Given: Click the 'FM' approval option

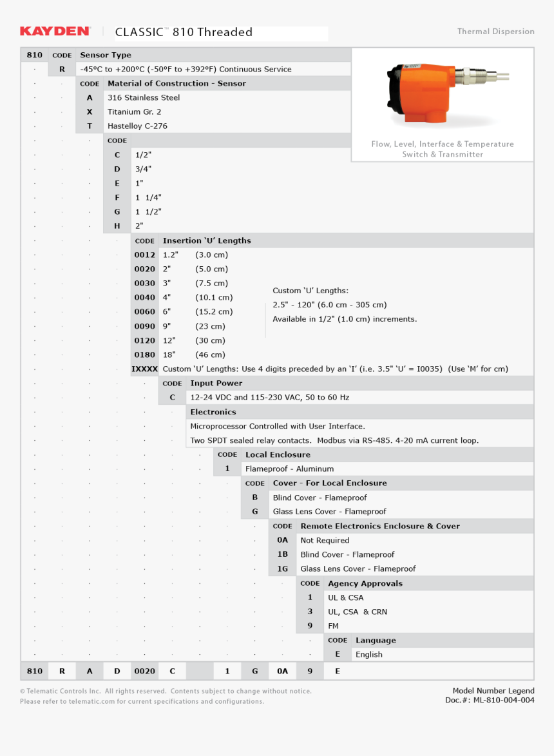Looking at the screenshot, I should [333, 626].
